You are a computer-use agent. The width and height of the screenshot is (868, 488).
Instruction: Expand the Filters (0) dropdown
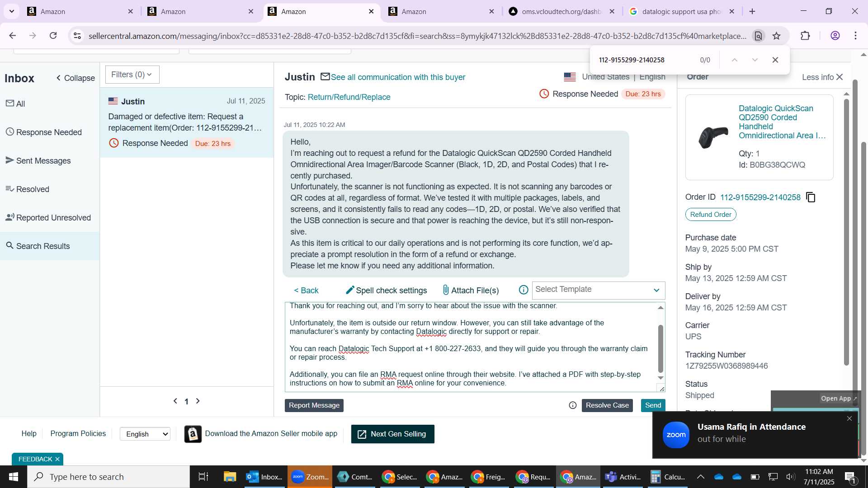point(132,75)
